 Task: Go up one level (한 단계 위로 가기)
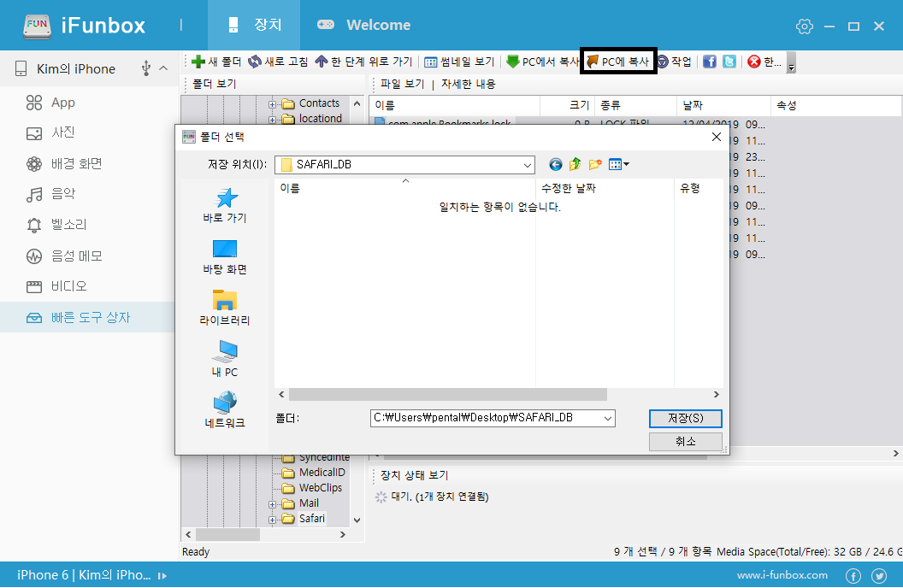click(364, 62)
